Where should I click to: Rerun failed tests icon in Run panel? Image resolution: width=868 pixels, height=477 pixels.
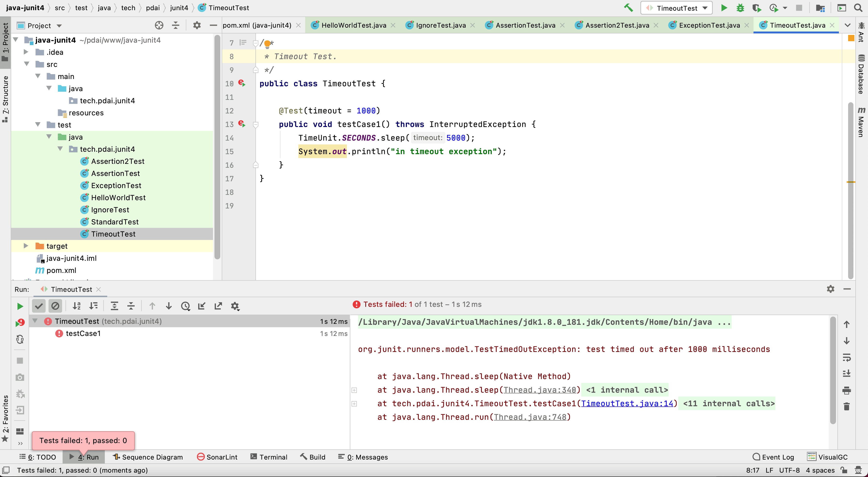20,323
